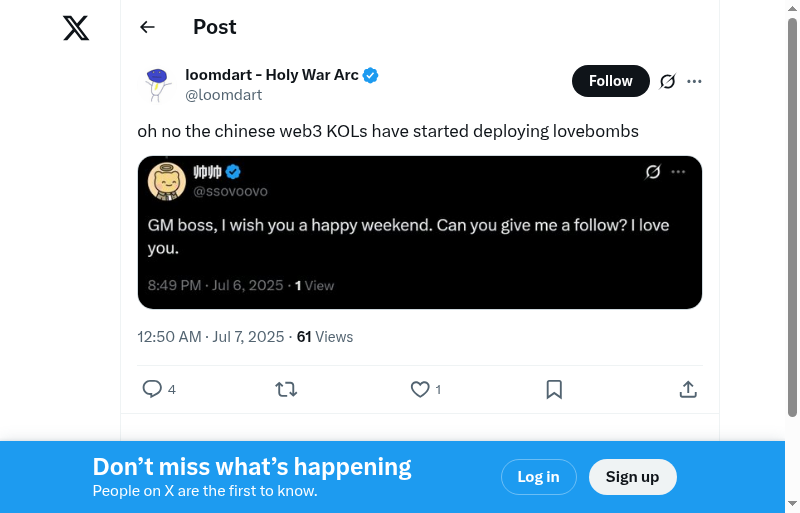This screenshot has width=800, height=513.
Task: Go back using the arrow icon
Action: click(148, 27)
